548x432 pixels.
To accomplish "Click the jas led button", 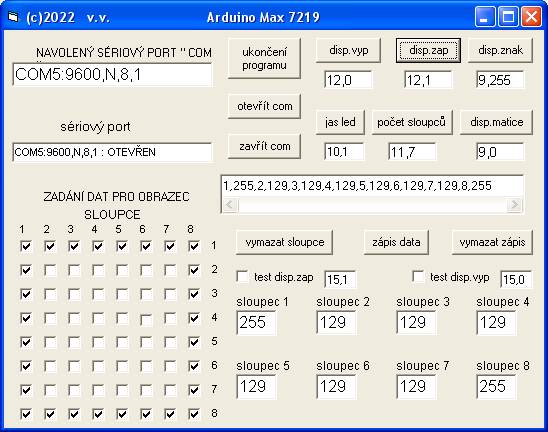I will tap(340, 122).
